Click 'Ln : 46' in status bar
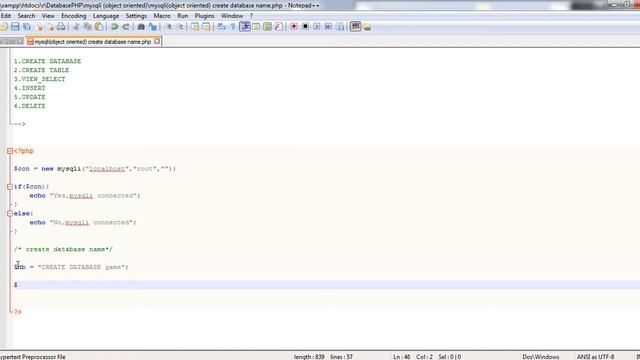This screenshot has width=640, height=360. (x=402, y=357)
